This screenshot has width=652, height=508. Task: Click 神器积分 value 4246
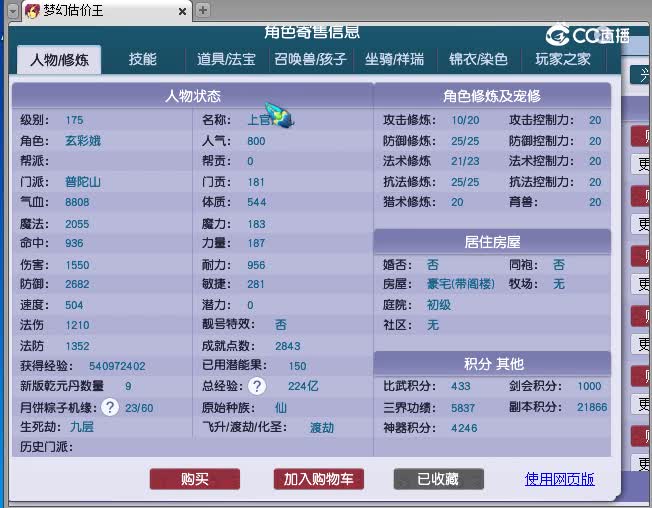464,428
